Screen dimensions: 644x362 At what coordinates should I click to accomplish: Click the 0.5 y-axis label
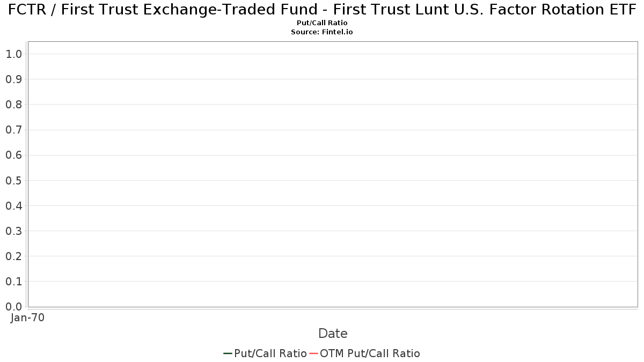13,180
